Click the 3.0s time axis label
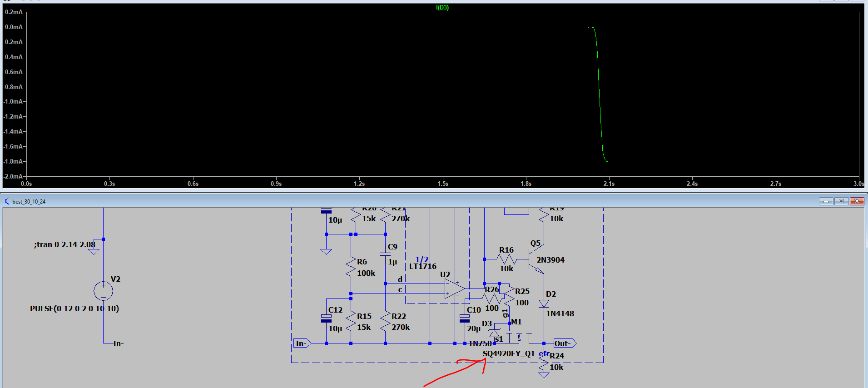This screenshot has width=868, height=388. click(858, 184)
